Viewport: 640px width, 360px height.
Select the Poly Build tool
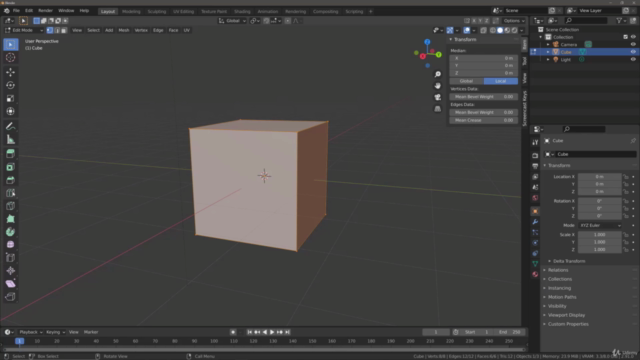(x=11, y=219)
